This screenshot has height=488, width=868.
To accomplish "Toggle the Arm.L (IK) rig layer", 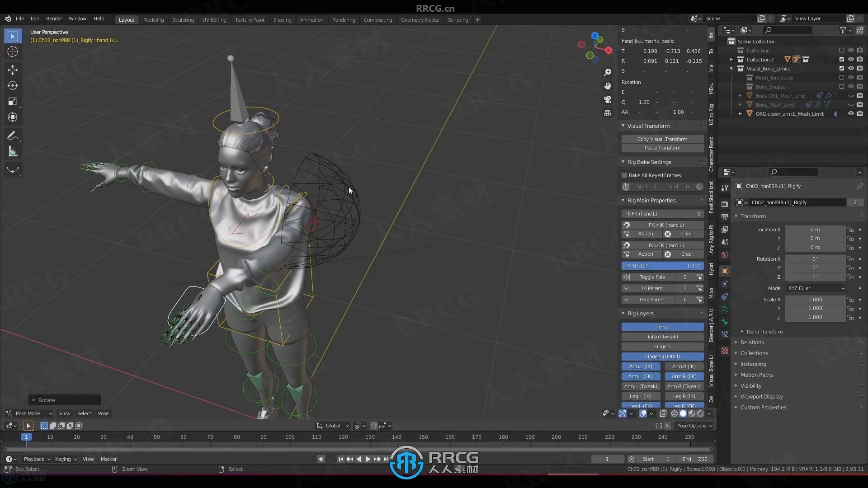I will pos(641,366).
